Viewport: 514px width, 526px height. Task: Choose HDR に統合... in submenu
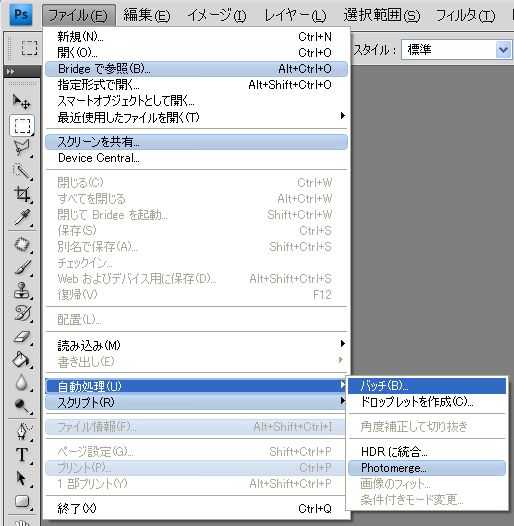click(427, 452)
